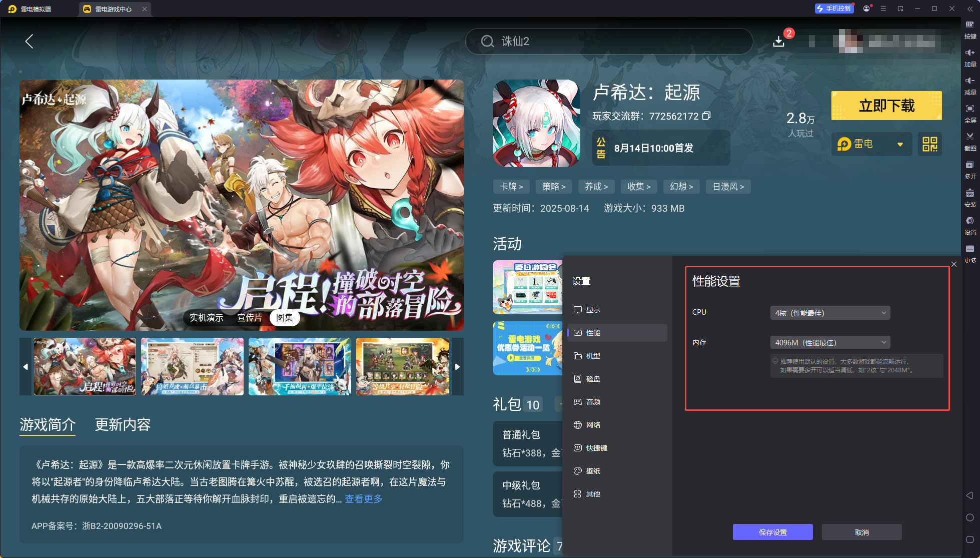Go back with the left arrow icon
The height and width of the screenshot is (558, 980).
tap(29, 41)
